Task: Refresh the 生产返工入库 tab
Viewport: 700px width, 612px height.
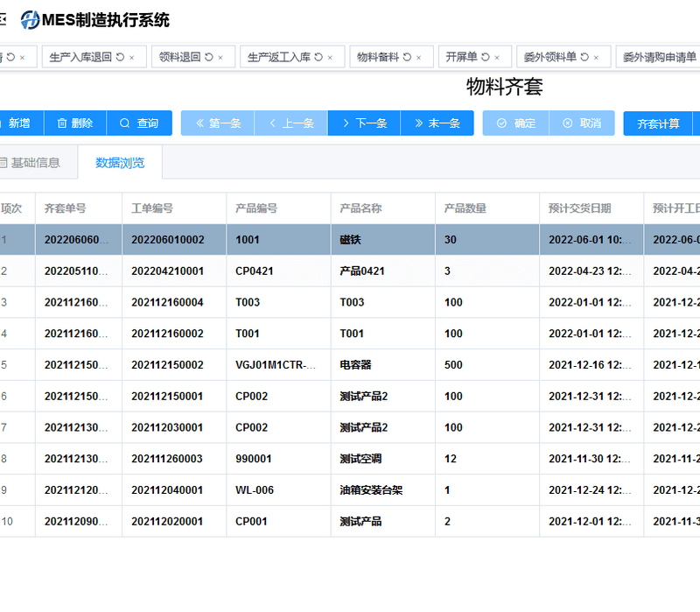Action: 318,57
